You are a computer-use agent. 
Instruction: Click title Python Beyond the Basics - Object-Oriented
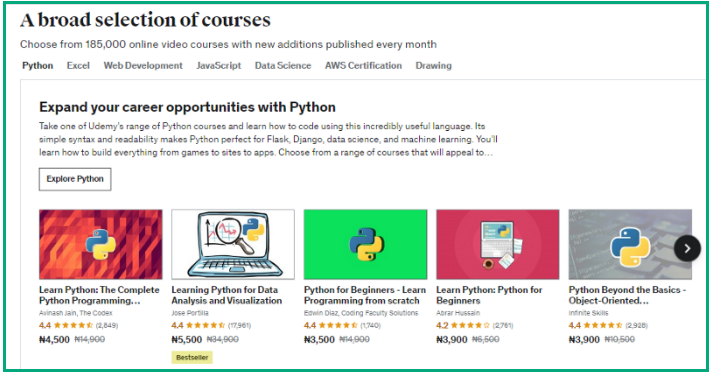pyautogui.click(x=627, y=295)
